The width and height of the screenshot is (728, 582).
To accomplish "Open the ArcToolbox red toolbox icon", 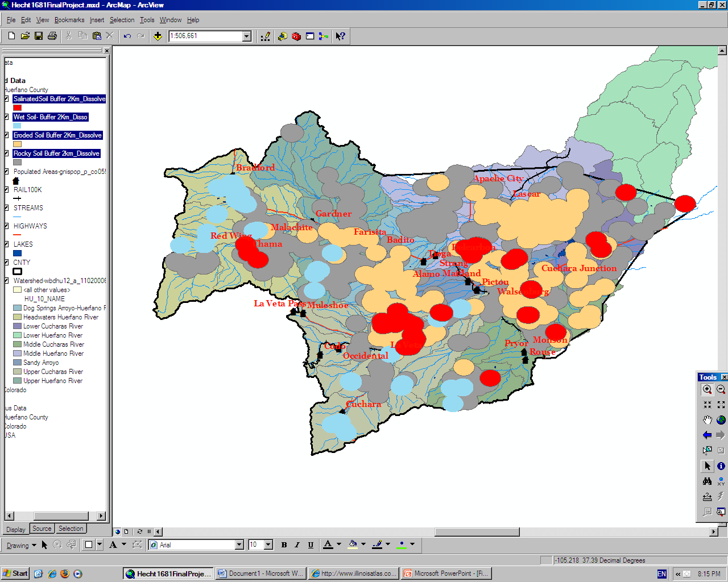I will click(296, 36).
